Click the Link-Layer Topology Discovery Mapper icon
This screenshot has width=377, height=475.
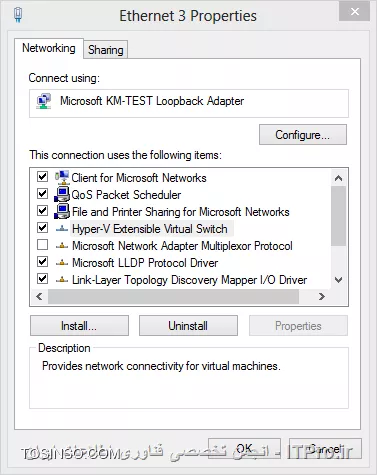pyautogui.click(x=62, y=280)
